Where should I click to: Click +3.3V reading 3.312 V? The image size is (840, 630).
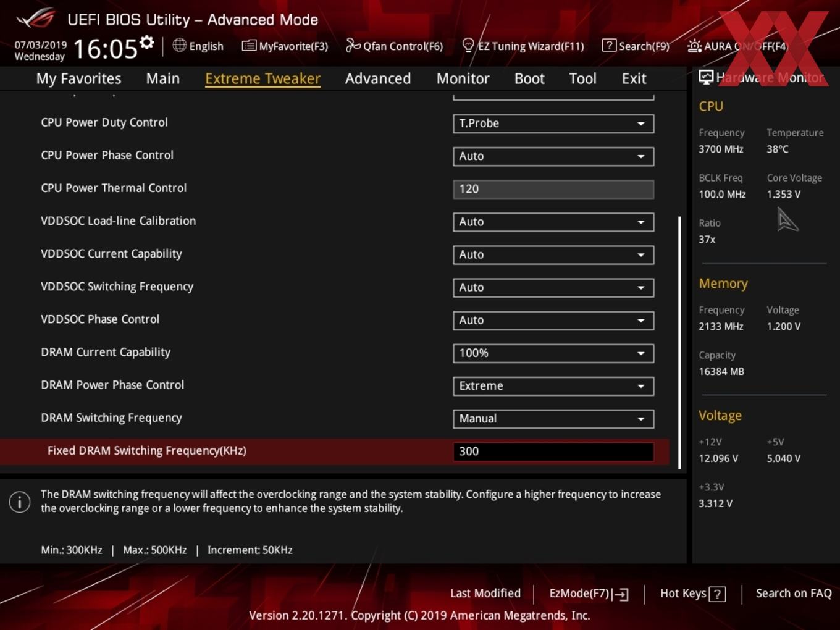coord(715,503)
